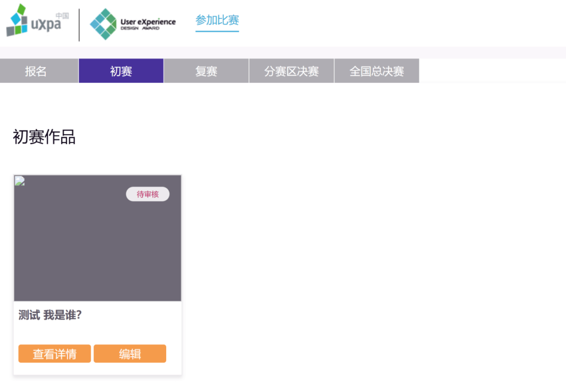Click the empty white area beside the entry card
566x392 pixels.
[367, 262]
